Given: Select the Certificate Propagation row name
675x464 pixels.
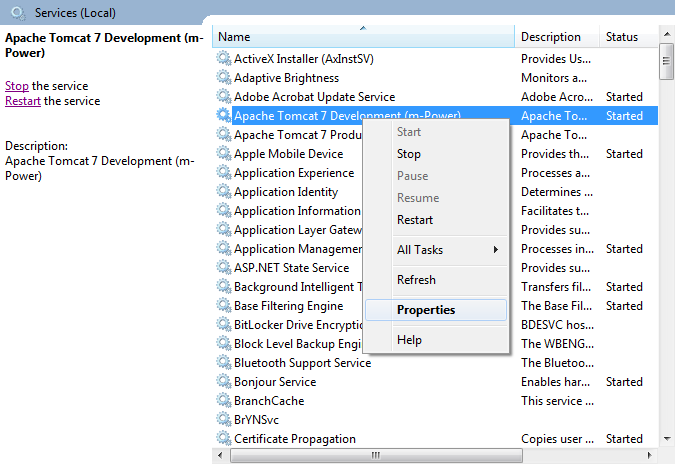Looking at the screenshot, I should [295, 439].
